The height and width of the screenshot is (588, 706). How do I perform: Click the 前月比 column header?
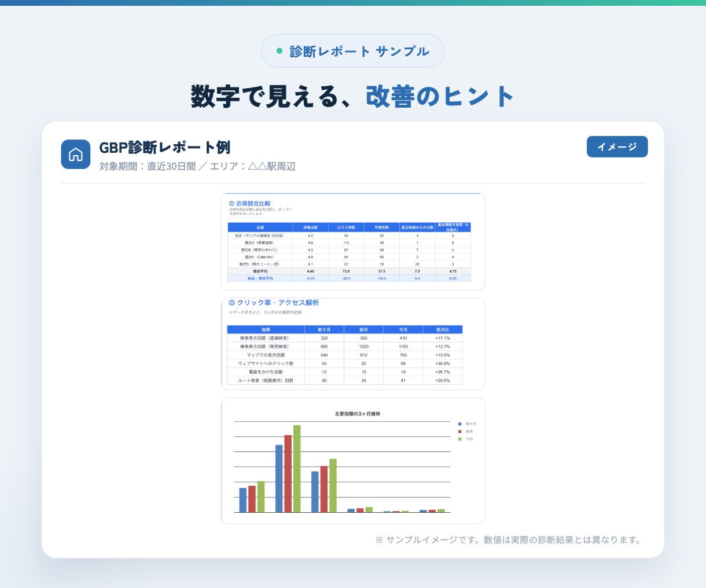pos(443,329)
